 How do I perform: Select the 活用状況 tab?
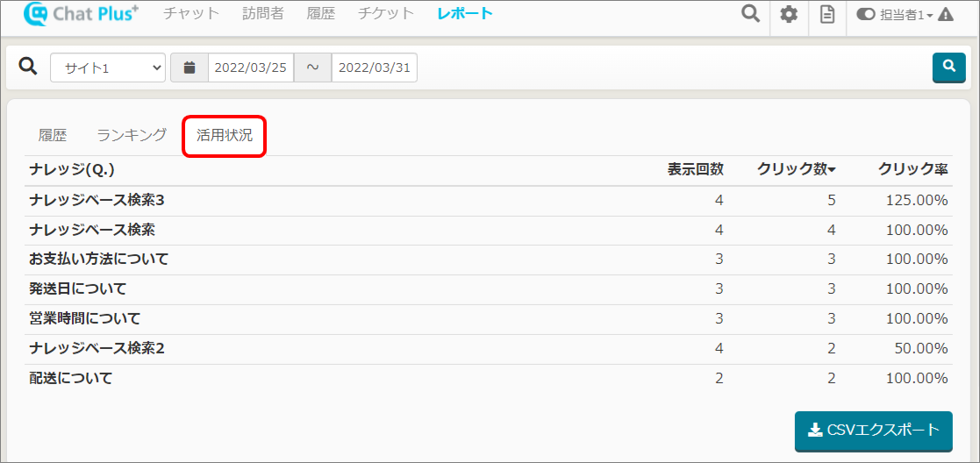coord(225,136)
